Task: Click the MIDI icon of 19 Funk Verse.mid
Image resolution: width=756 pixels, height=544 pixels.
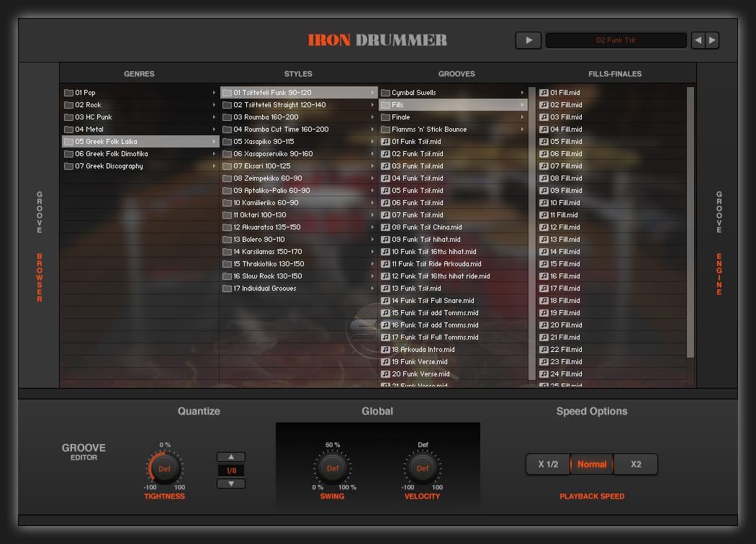Action: coord(385,362)
